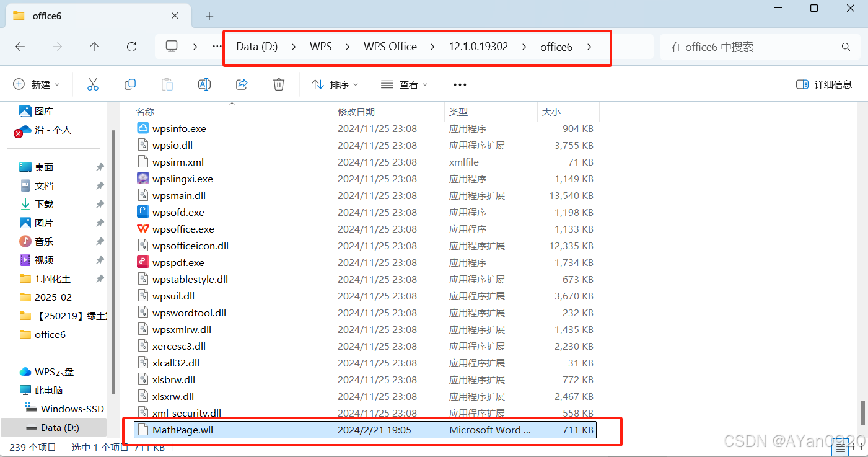Open 2025-02 folder in sidebar
The image size is (868, 457).
pyautogui.click(x=53, y=297)
